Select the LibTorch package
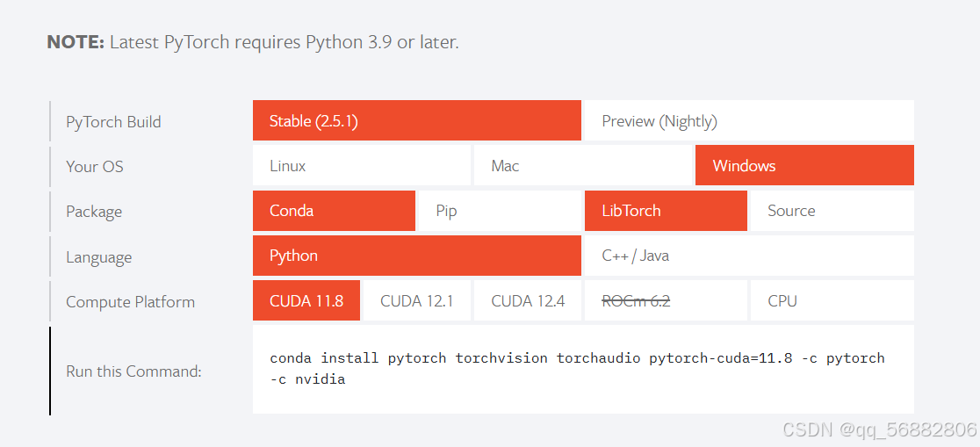The height and width of the screenshot is (447, 980). 666,211
